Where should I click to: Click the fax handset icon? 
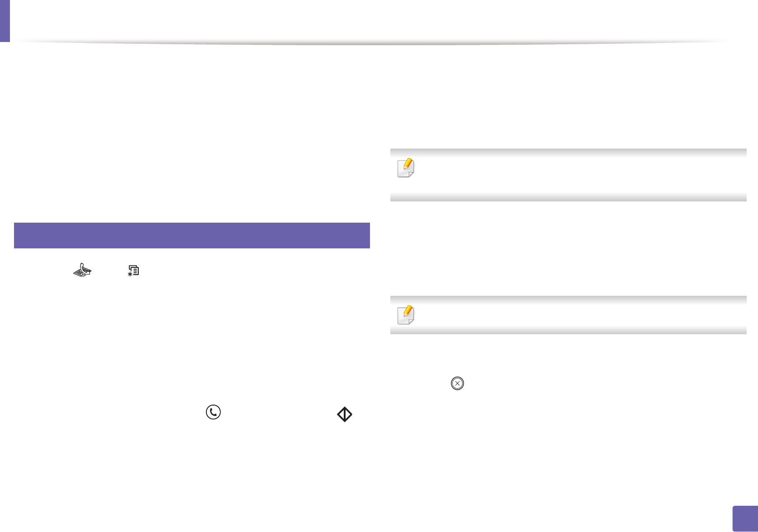click(x=83, y=270)
